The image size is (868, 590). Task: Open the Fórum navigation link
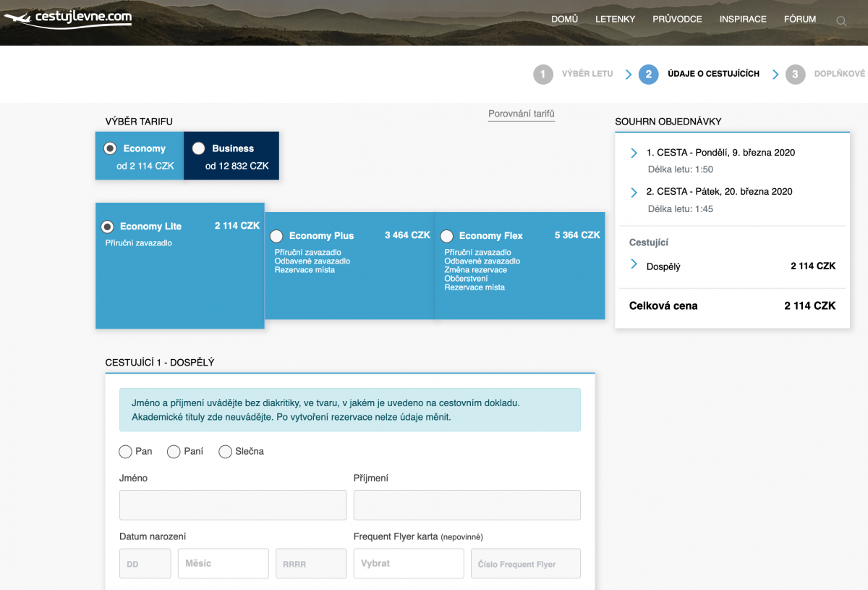(799, 20)
